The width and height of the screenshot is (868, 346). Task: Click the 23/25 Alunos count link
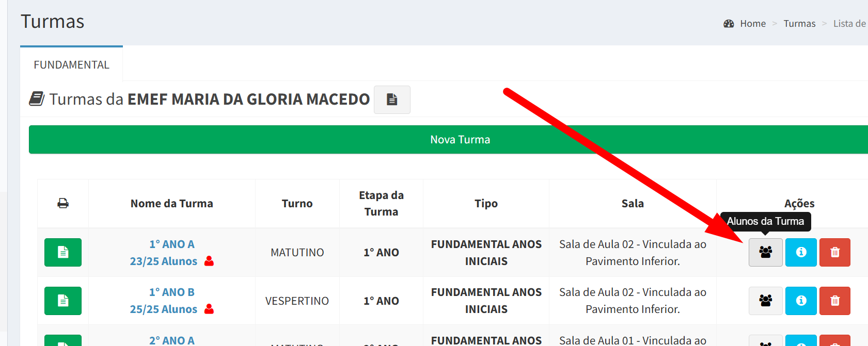164,261
